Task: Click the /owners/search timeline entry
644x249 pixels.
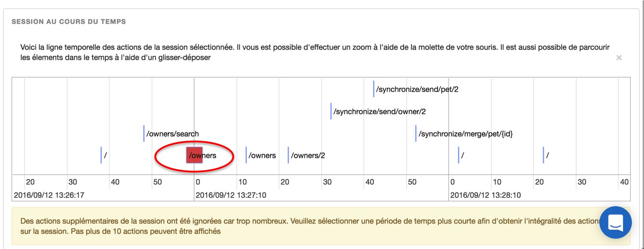Action: coord(172,134)
